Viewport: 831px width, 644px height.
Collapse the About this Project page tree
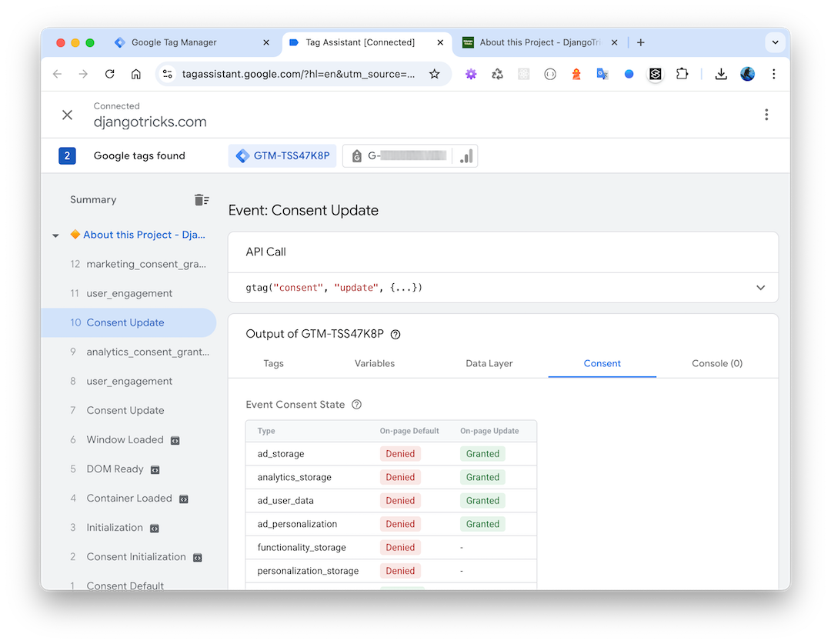tap(55, 235)
